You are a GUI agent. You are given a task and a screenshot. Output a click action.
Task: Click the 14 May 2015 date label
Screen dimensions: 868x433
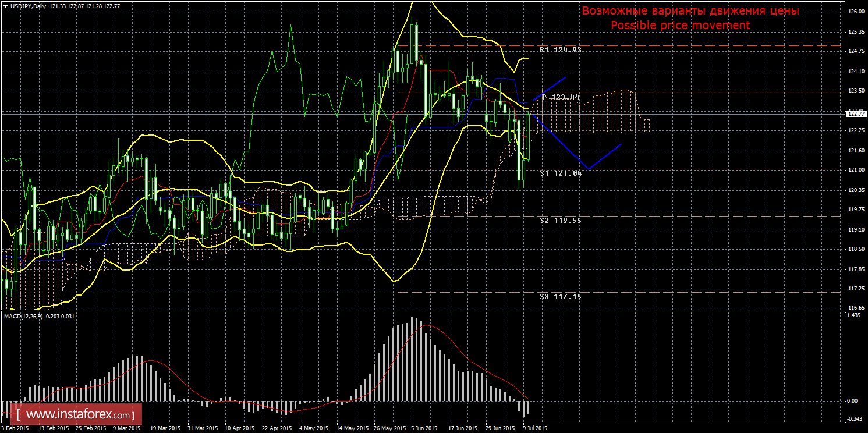click(x=349, y=428)
